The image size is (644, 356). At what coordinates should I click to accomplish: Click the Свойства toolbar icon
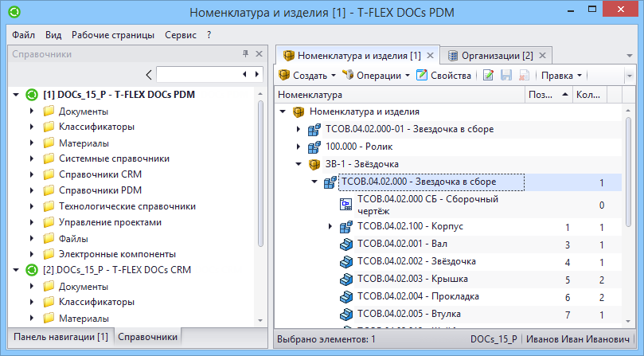[422, 75]
